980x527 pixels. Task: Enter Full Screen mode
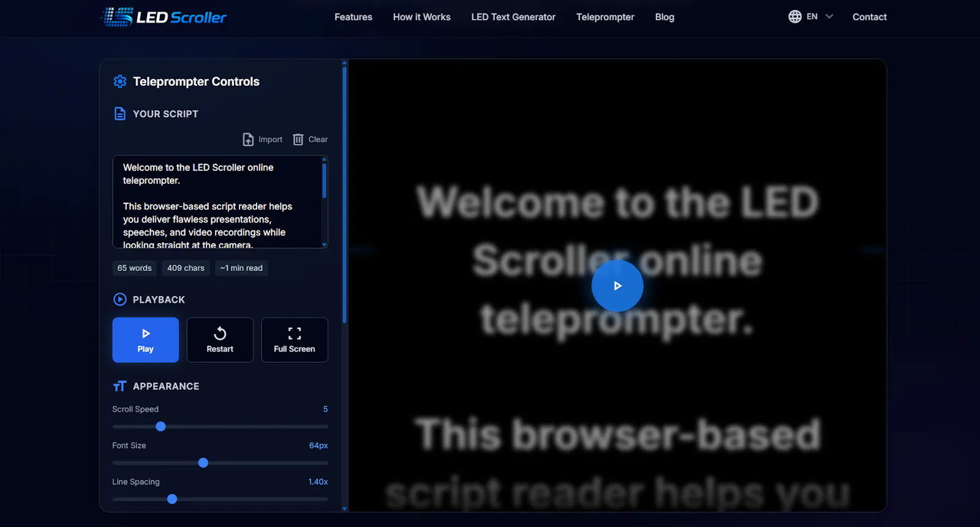(295, 340)
